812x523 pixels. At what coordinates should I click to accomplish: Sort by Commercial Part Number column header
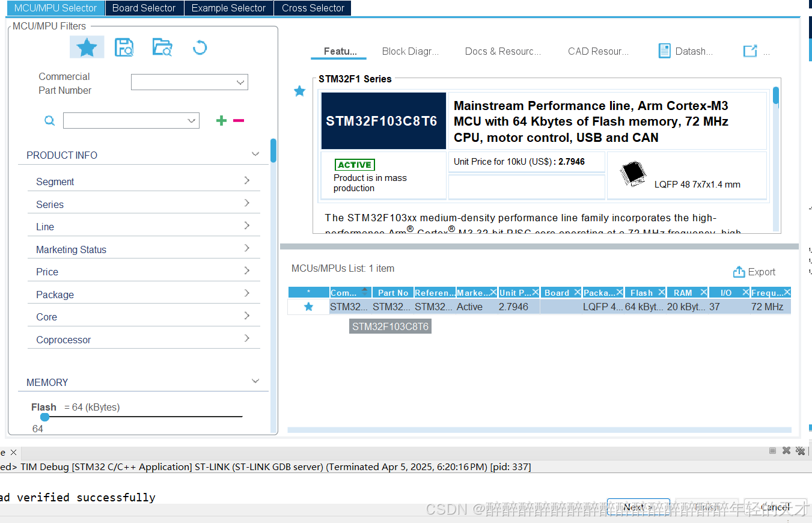click(x=350, y=292)
